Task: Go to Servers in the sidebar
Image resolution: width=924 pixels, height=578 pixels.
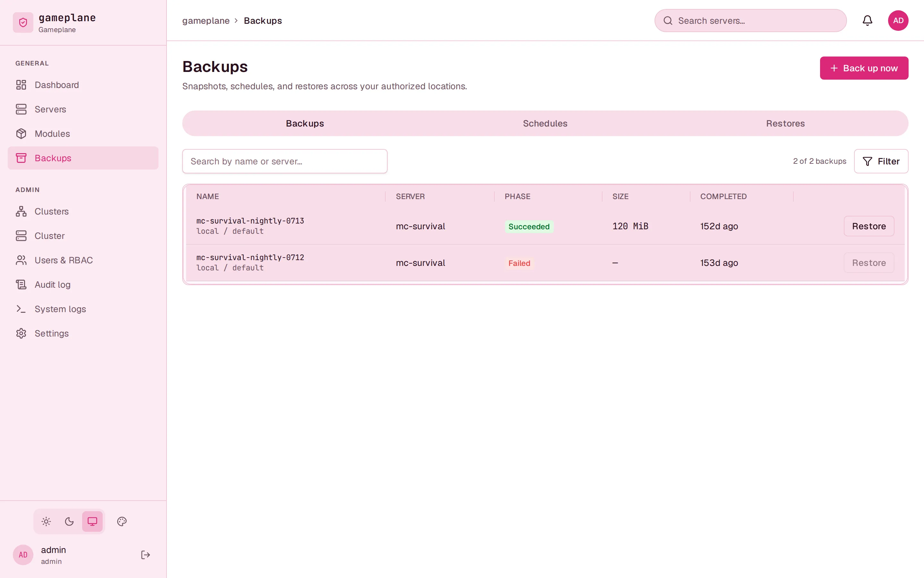Action: pyautogui.click(x=83, y=109)
